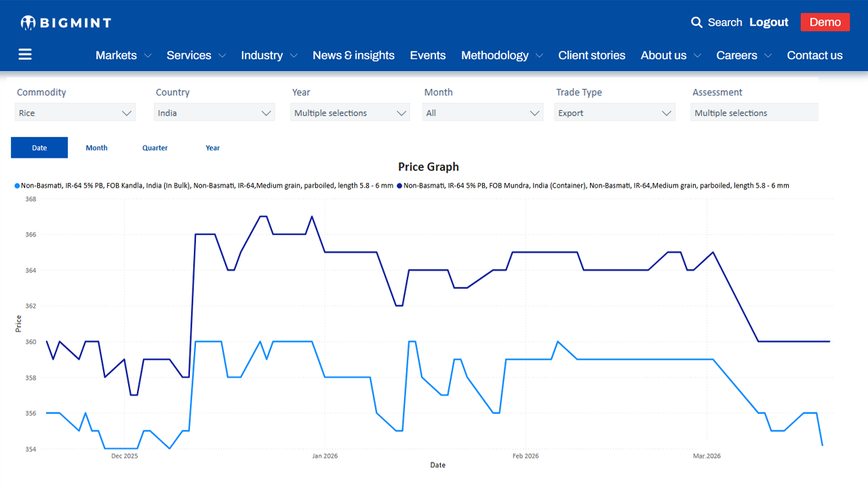Expand the Markets menu chevron
Screen dimensions: 868x488
point(148,56)
